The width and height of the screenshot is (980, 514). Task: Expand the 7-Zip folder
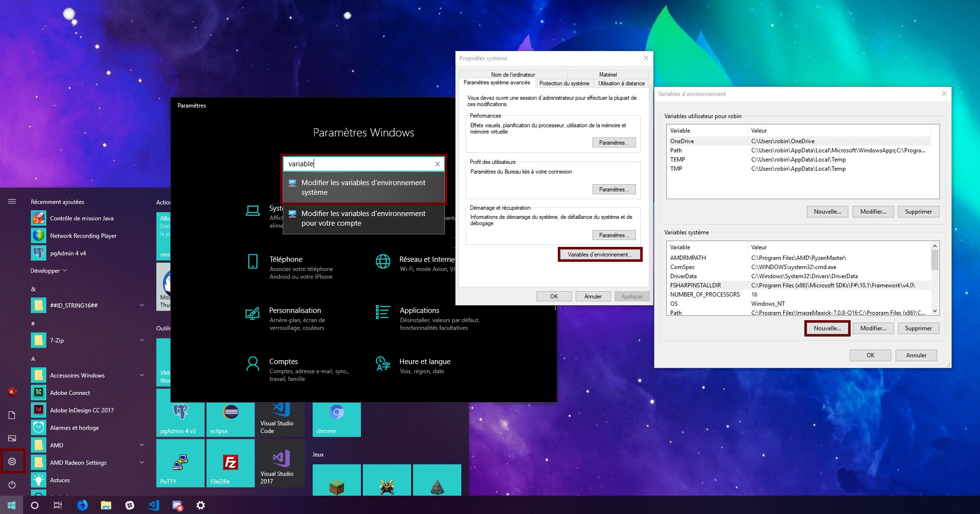pos(142,340)
